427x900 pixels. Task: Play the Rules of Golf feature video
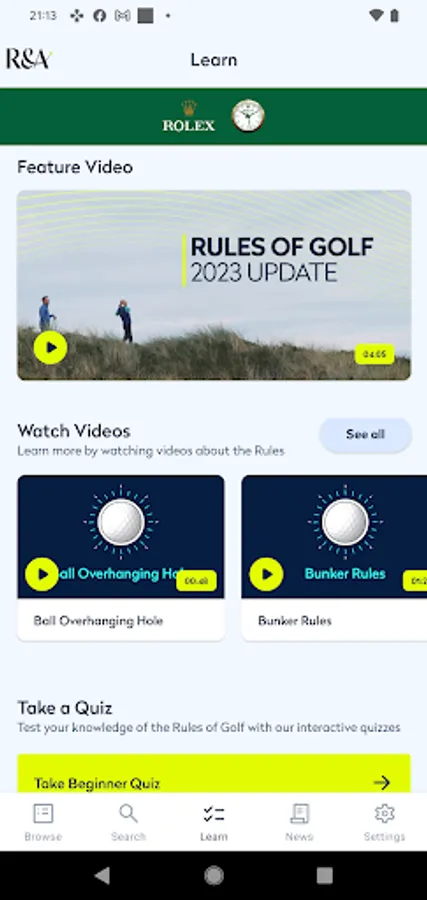pyautogui.click(x=51, y=348)
